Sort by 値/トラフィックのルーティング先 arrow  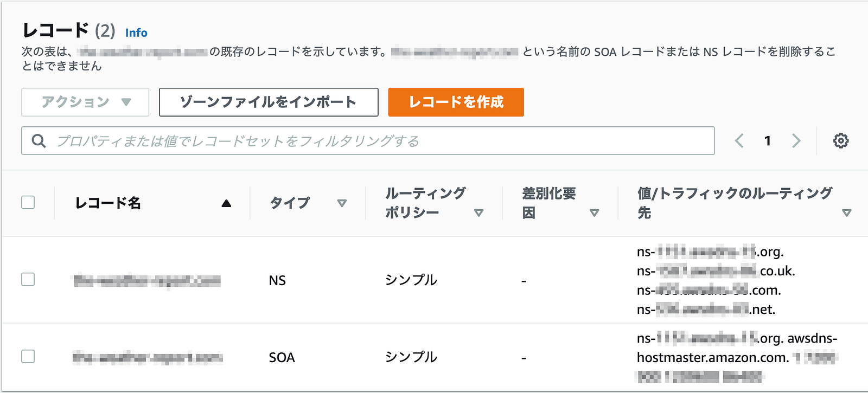[x=846, y=213]
